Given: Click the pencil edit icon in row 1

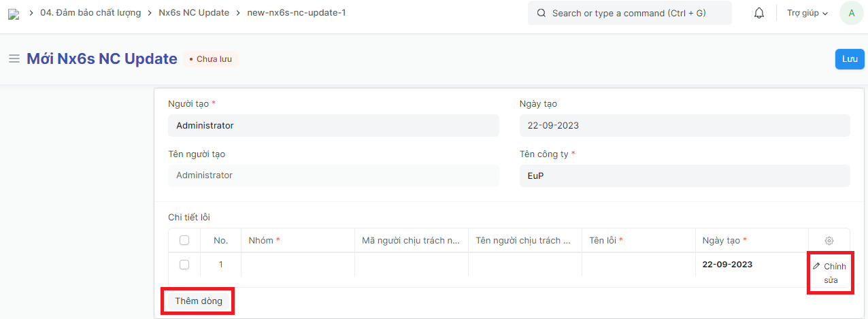Looking at the screenshot, I should click(817, 267).
